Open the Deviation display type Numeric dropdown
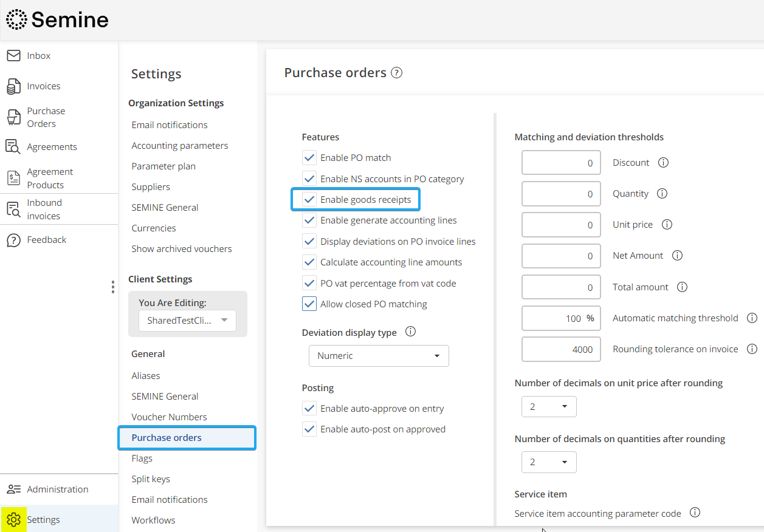 point(379,356)
